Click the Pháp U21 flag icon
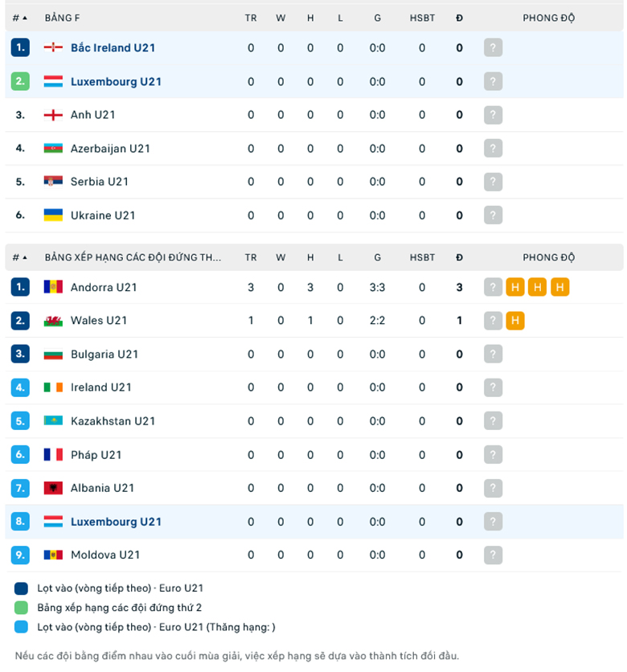 pos(53,454)
